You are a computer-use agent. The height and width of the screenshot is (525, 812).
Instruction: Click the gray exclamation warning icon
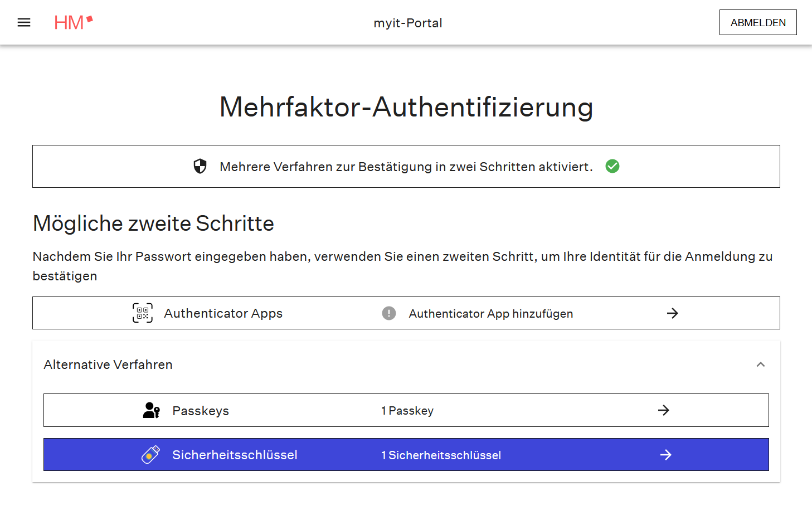pos(389,313)
